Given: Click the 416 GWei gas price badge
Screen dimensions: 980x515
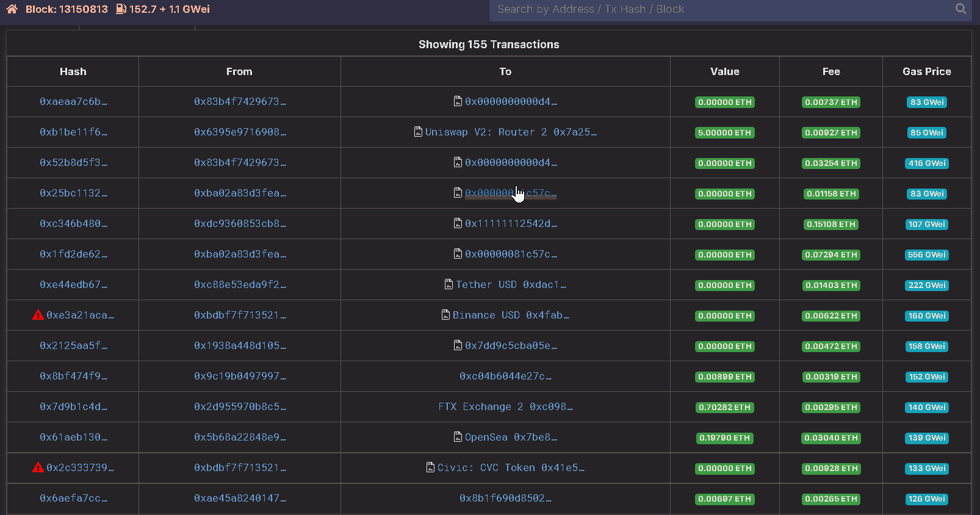Looking at the screenshot, I should [927, 163].
